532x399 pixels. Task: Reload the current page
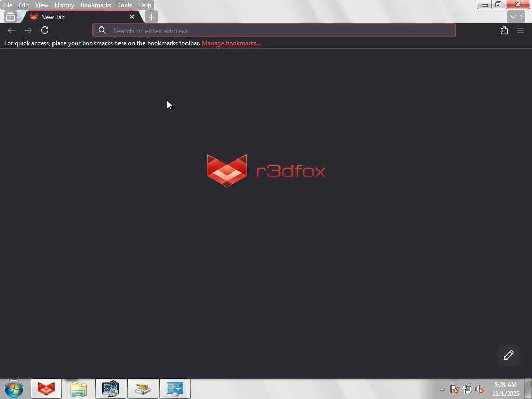click(x=45, y=30)
